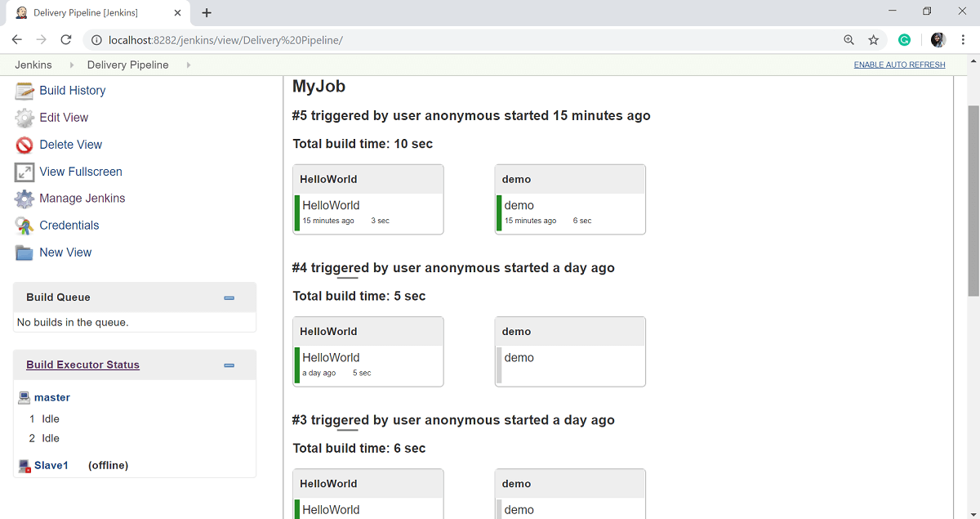Image resolution: width=980 pixels, height=519 pixels.
Task: Open HelloWorld task in build #5
Action: tap(331, 205)
